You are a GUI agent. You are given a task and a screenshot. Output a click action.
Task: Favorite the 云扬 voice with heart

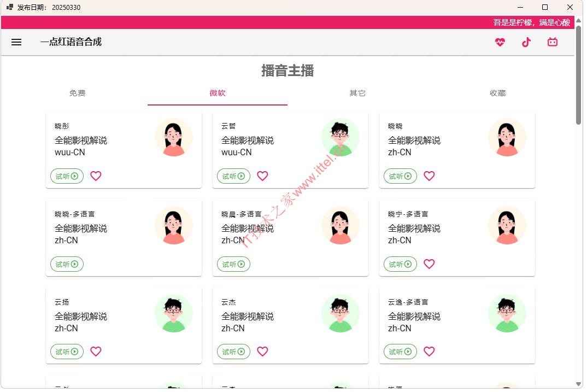[96, 352]
